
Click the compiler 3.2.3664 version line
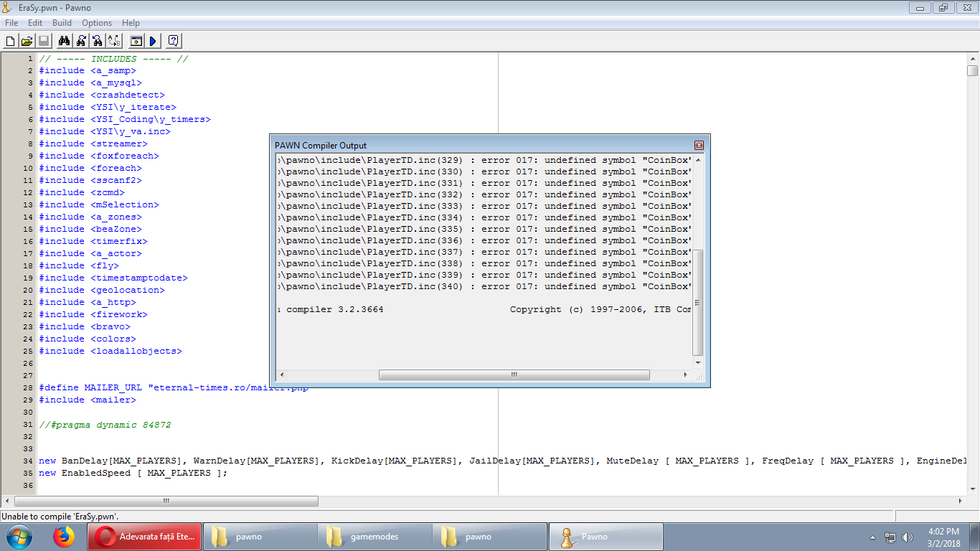(x=484, y=309)
